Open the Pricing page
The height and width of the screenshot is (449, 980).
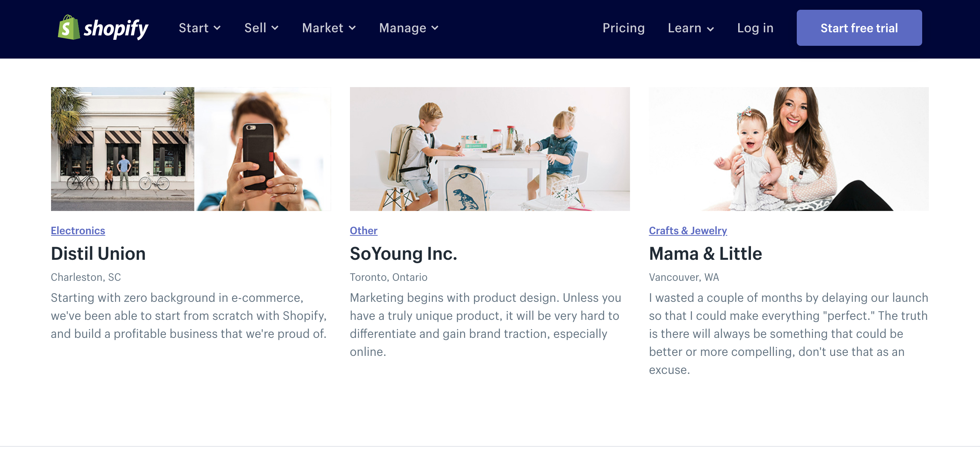(623, 28)
